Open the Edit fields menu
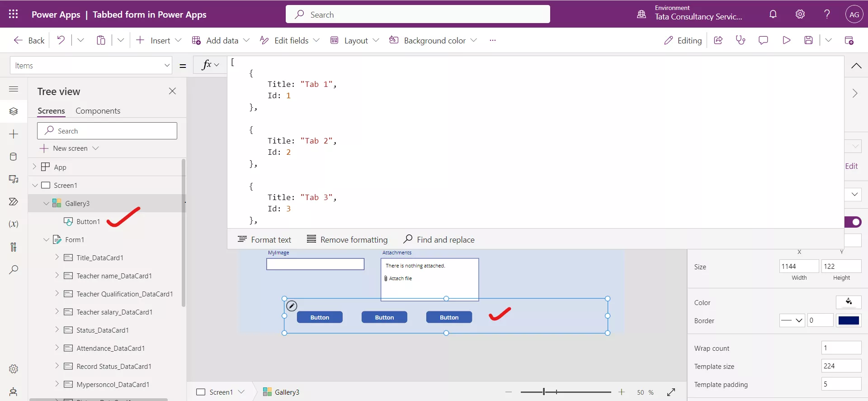The height and width of the screenshot is (401, 868). 290,40
